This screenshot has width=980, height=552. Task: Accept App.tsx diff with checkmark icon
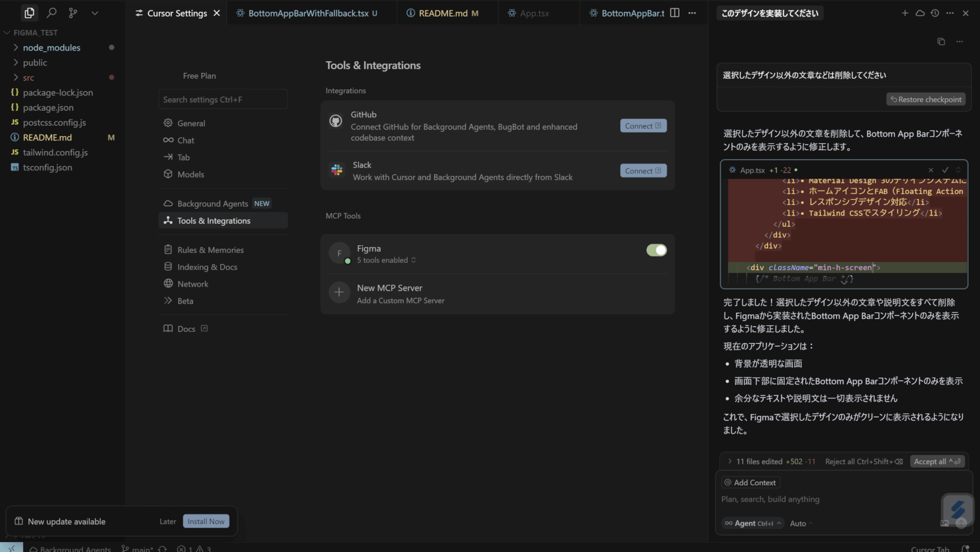945,170
